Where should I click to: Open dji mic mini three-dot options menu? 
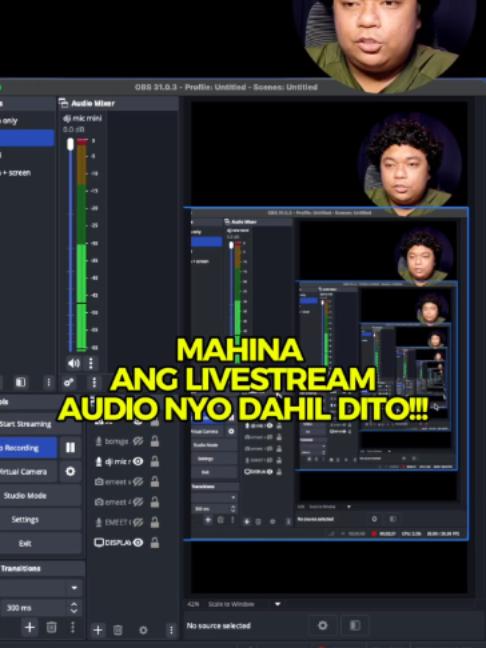91,363
